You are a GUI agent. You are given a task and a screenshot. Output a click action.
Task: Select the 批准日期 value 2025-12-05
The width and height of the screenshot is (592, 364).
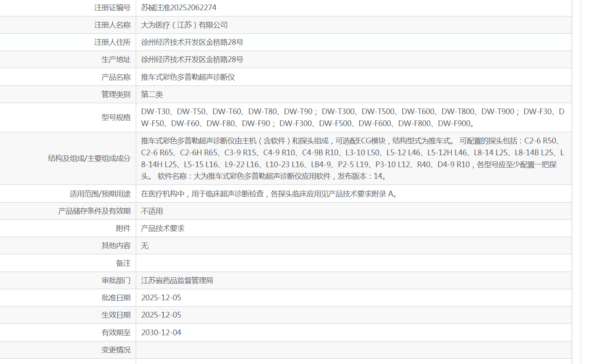(x=161, y=298)
